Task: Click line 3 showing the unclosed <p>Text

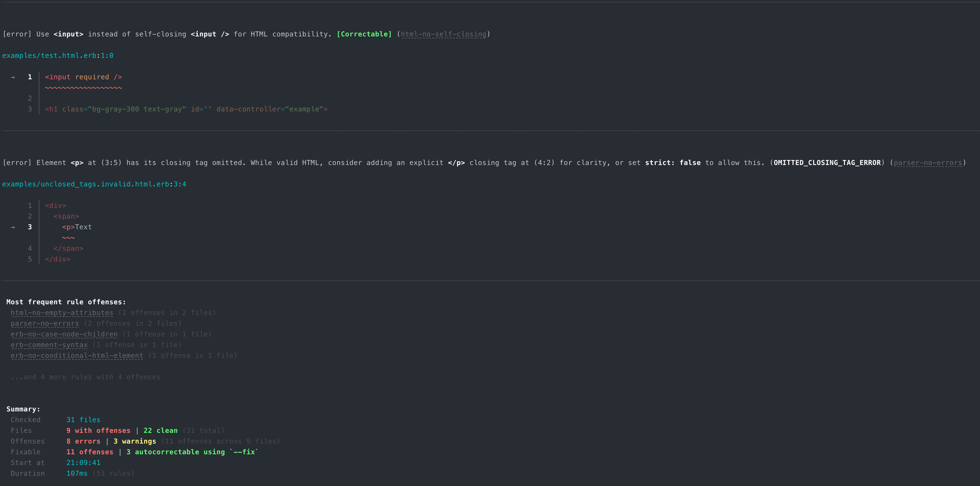Action: [x=76, y=227]
